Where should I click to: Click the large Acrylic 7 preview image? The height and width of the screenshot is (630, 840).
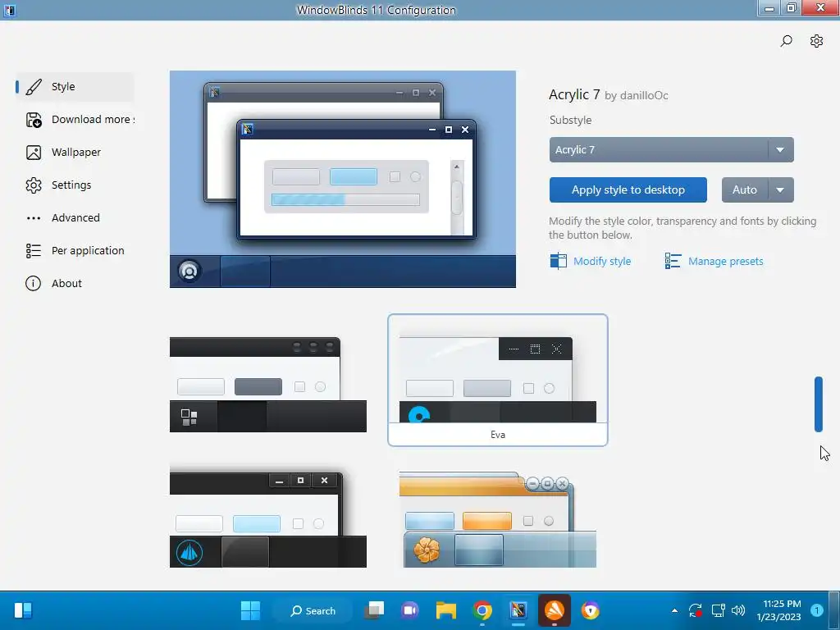click(x=343, y=179)
